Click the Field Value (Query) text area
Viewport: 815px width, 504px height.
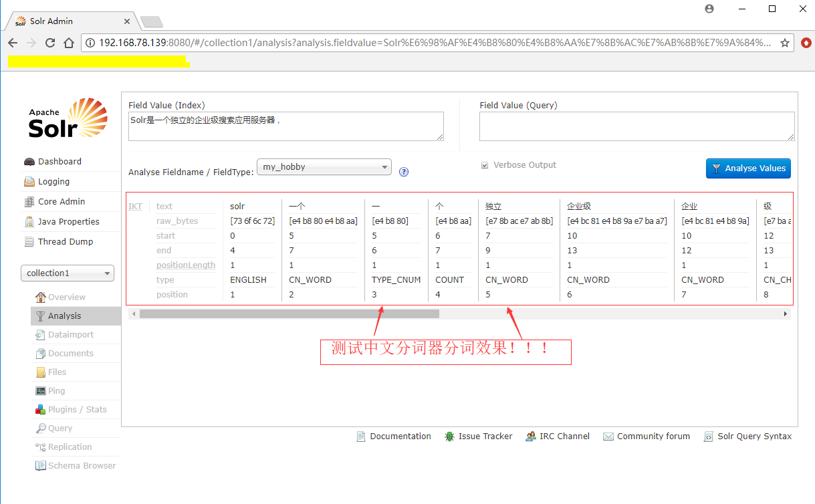pyautogui.click(x=637, y=126)
